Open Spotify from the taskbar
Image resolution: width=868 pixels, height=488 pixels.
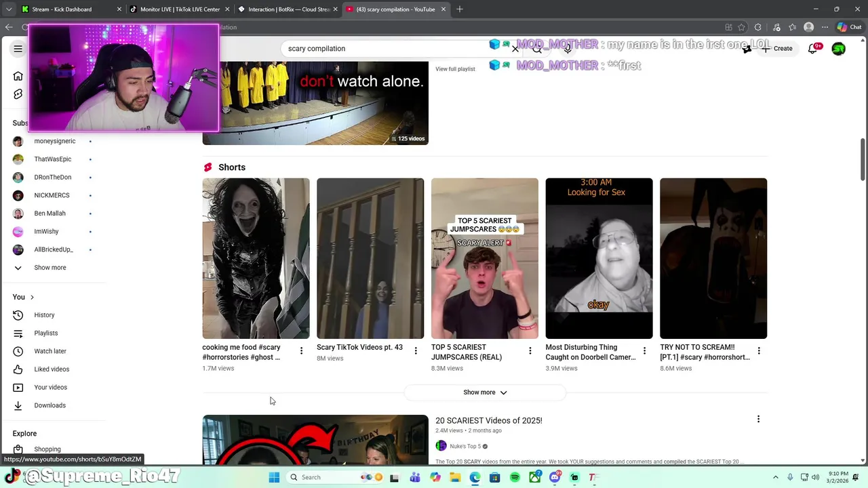[515, 477]
